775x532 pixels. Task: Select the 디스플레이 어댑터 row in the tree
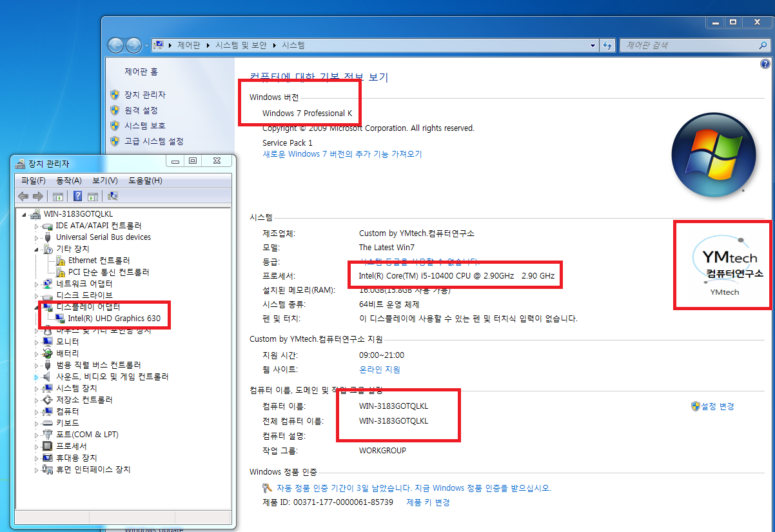tap(88, 307)
